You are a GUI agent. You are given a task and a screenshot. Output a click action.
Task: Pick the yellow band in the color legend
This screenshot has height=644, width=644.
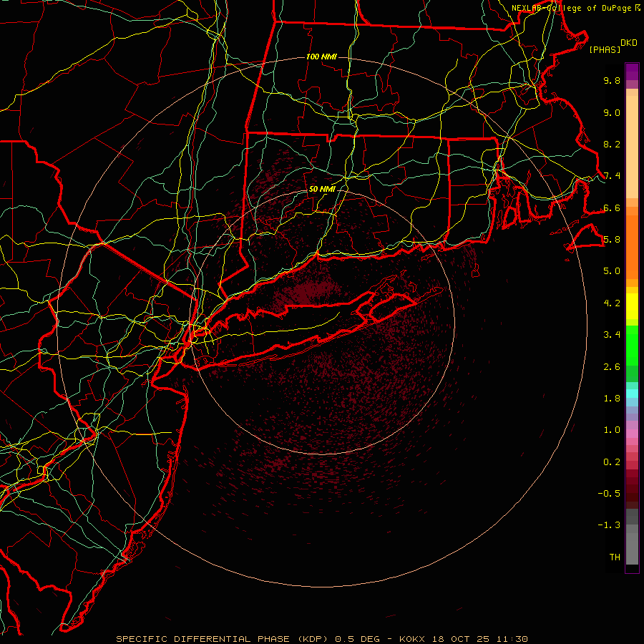632,306
